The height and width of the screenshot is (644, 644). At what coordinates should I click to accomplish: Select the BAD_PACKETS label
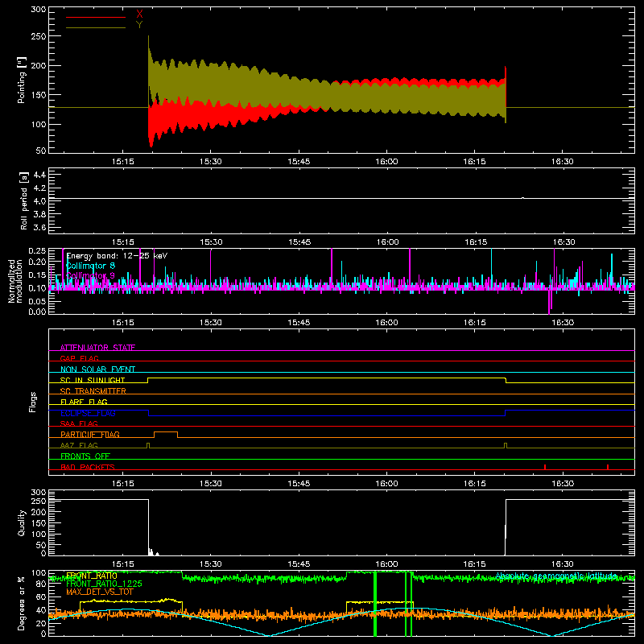pos(88,467)
